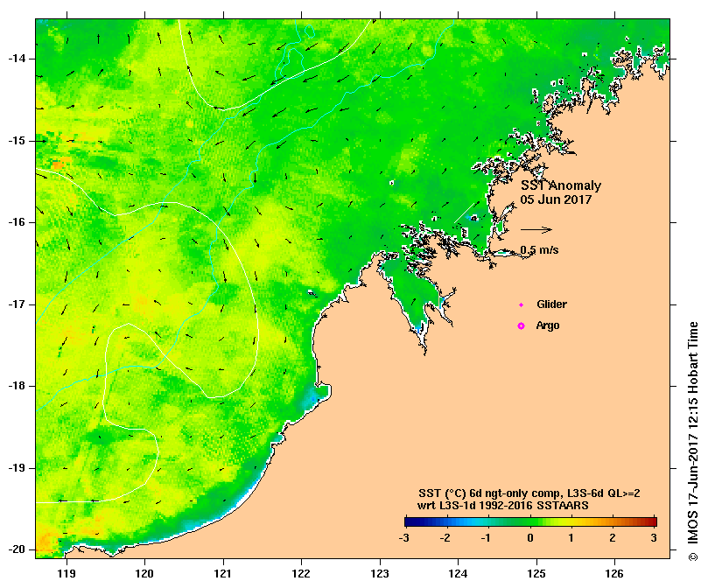Click the colorbar tick label '3'
This screenshot has height=588, width=708.
pos(654,537)
